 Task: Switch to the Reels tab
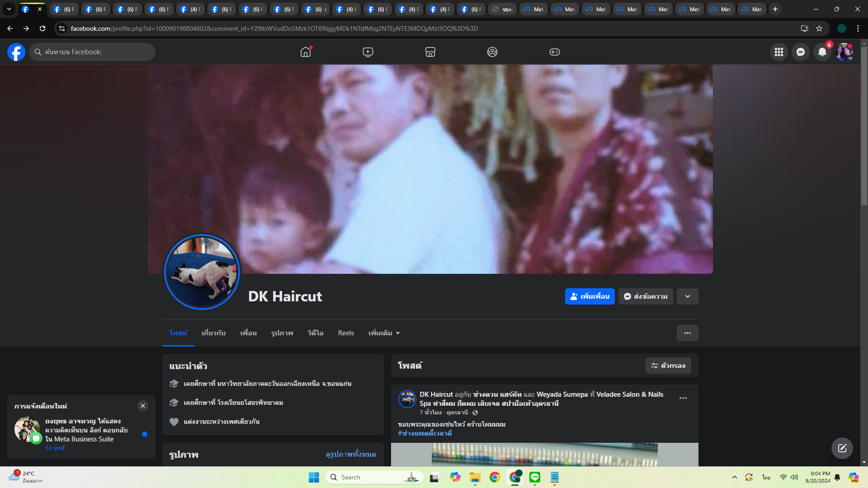(346, 333)
